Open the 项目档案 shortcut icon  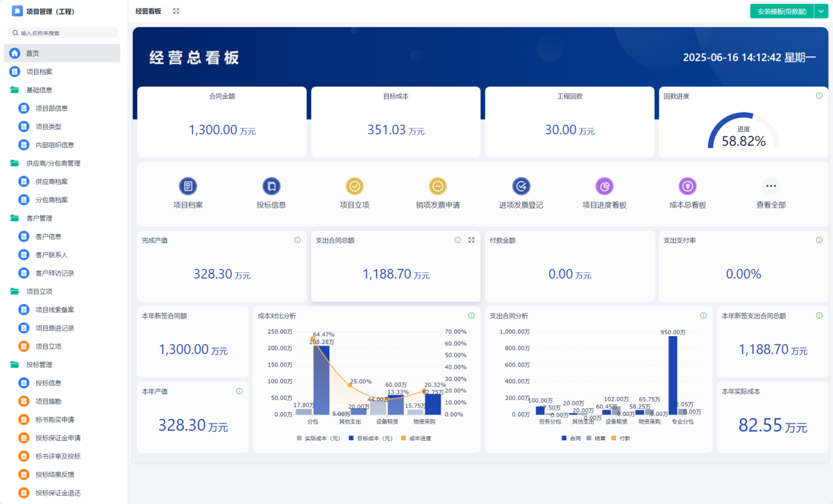[x=187, y=186]
